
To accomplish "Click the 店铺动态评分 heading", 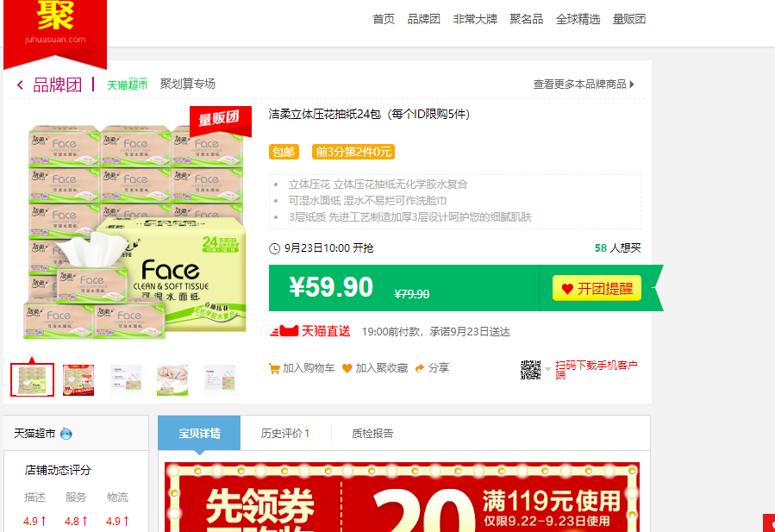I will point(58,470).
